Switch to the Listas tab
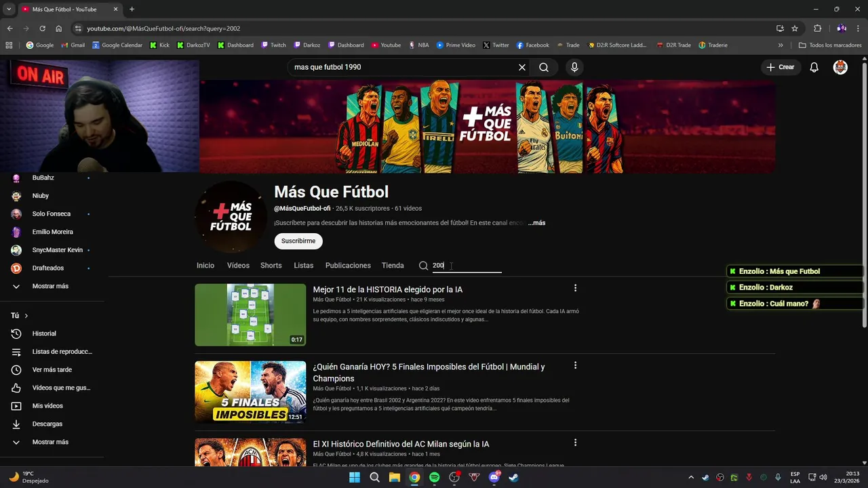This screenshot has width=868, height=488. pos(304,266)
